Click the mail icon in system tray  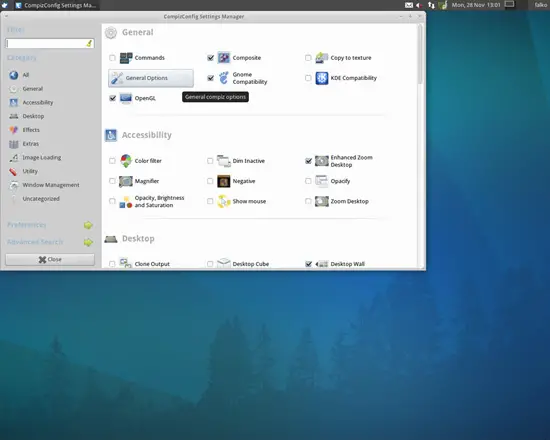coord(409,5)
